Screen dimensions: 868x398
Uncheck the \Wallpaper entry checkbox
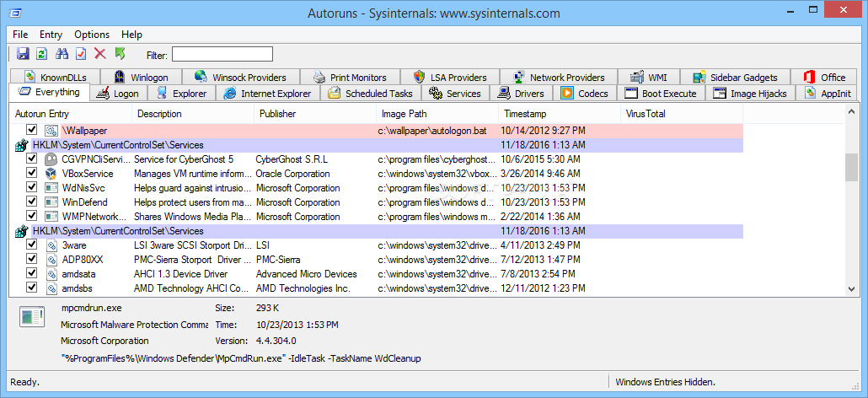31,130
